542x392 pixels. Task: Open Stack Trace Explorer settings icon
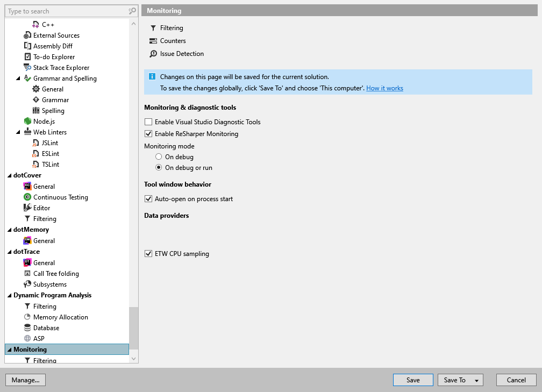[27, 67]
